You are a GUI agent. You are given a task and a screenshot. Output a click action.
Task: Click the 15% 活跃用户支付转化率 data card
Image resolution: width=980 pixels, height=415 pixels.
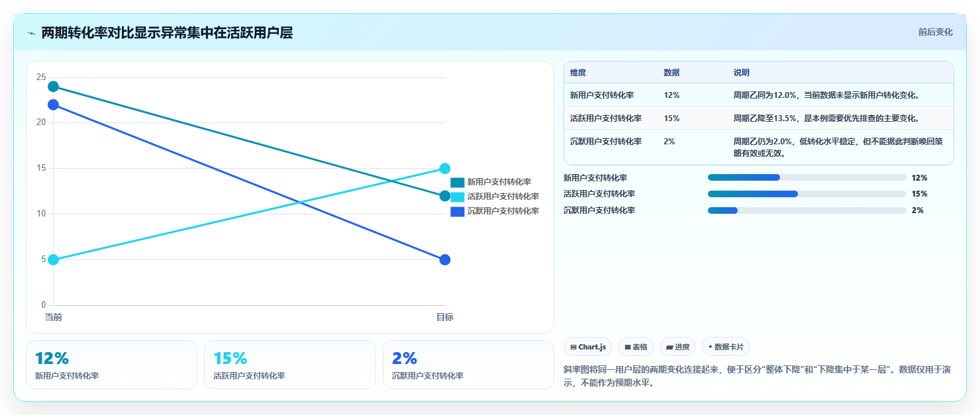click(290, 365)
